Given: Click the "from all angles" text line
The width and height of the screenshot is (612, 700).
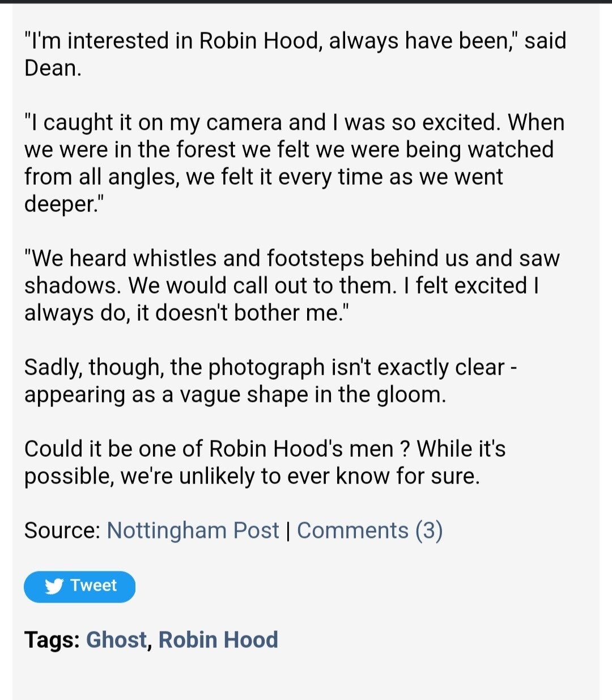Looking at the screenshot, I should click(x=263, y=177).
